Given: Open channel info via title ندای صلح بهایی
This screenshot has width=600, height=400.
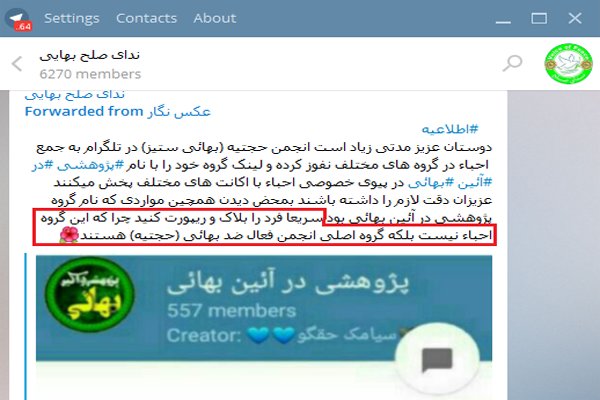Looking at the screenshot, I should (x=90, y=56).
